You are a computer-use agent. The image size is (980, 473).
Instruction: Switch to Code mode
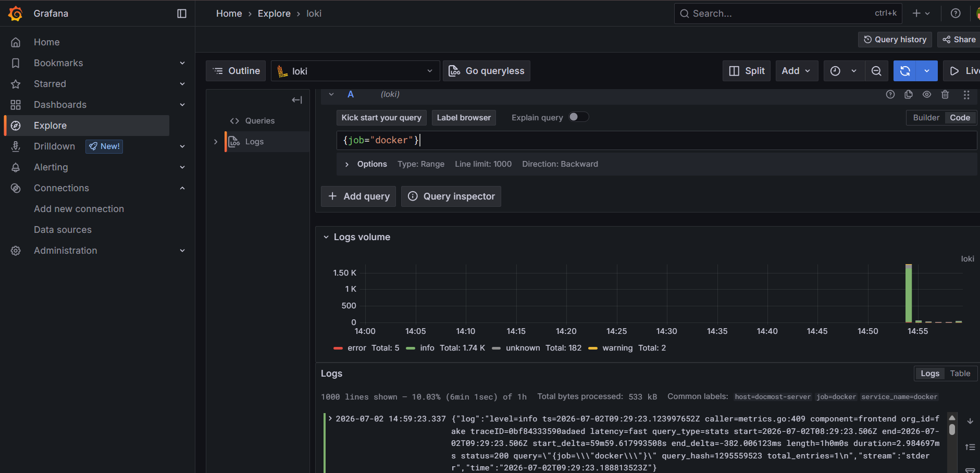(960, 118)
